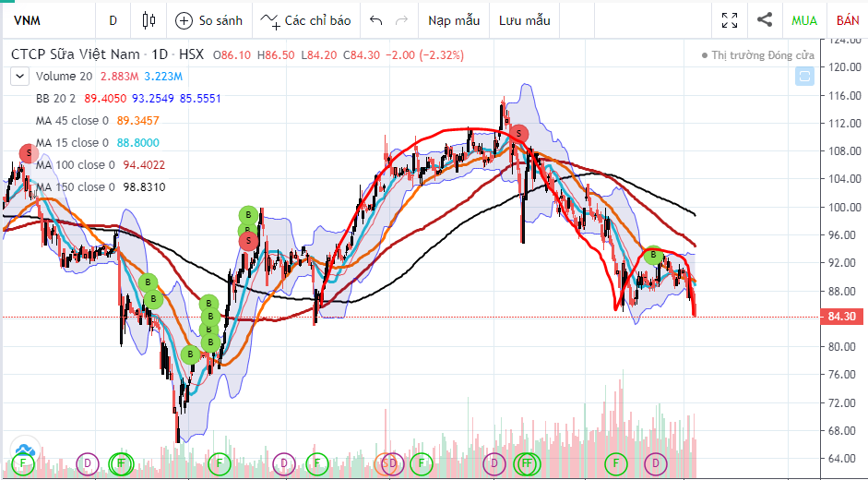Click the Thị trường Đóng cửa status

tap(758, 55)
